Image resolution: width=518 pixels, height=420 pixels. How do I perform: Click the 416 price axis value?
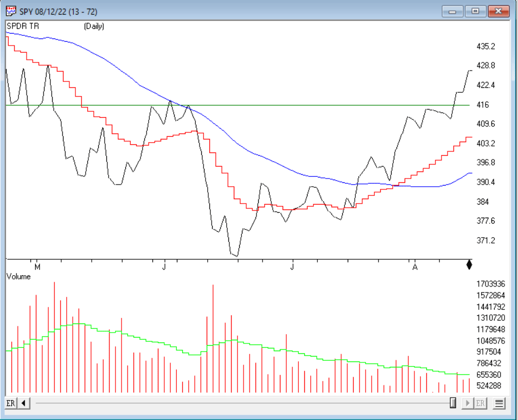482,105
